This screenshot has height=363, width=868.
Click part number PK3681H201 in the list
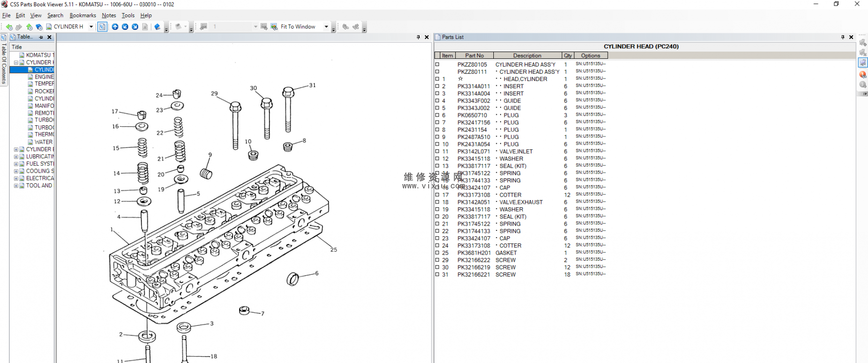[x=474, y=253]
